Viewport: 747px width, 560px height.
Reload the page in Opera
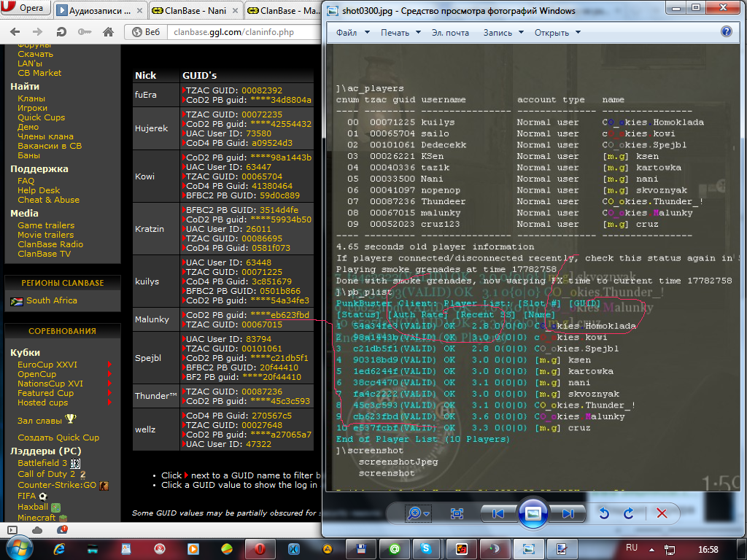click(x=61, y=32)
